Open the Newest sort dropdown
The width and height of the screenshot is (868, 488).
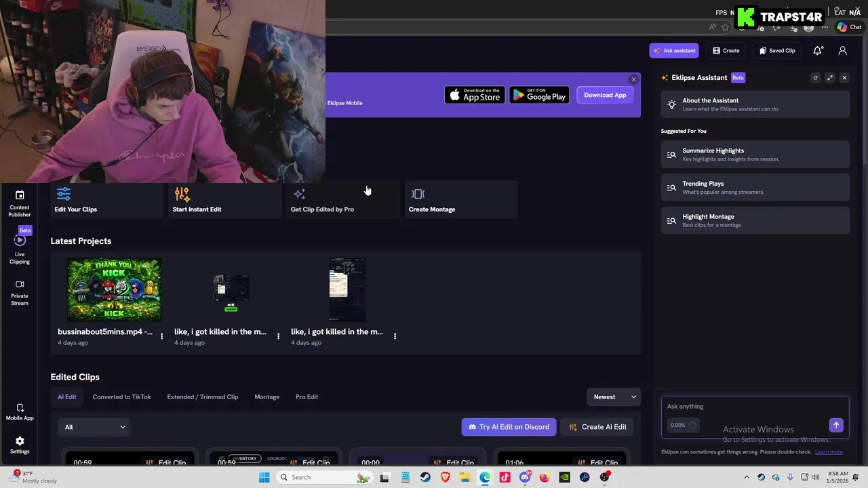pyautogui.click(x=614, y=397)
